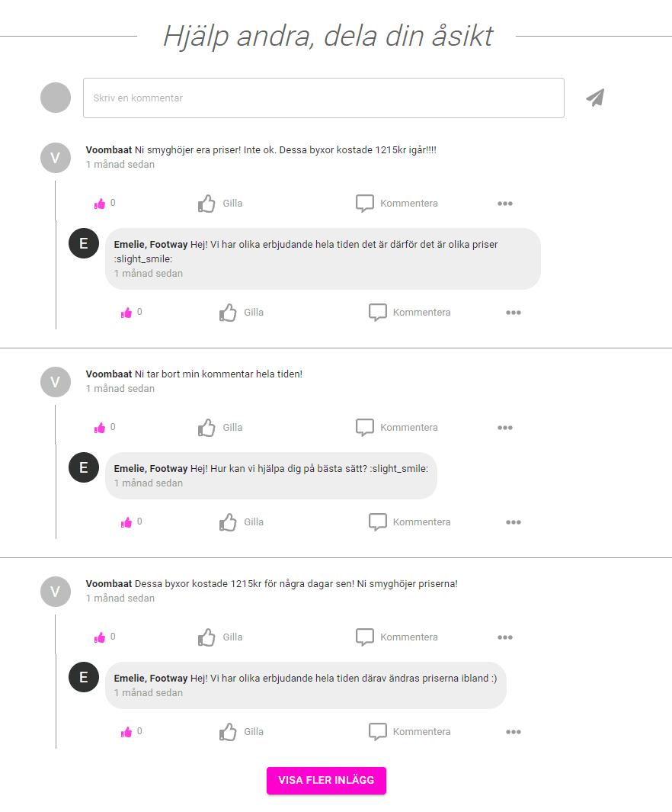
Task: Click Voombaat's avatar on 'tar bort' comment
Action: click(x=56, y=382)
